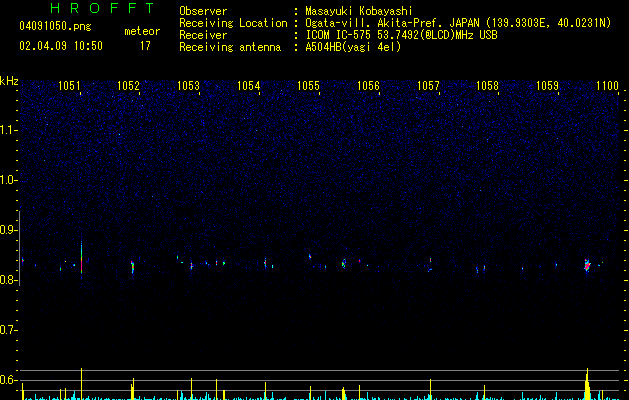Click the kHz axis unit label
Screen dimensions: 629x400
9,81
